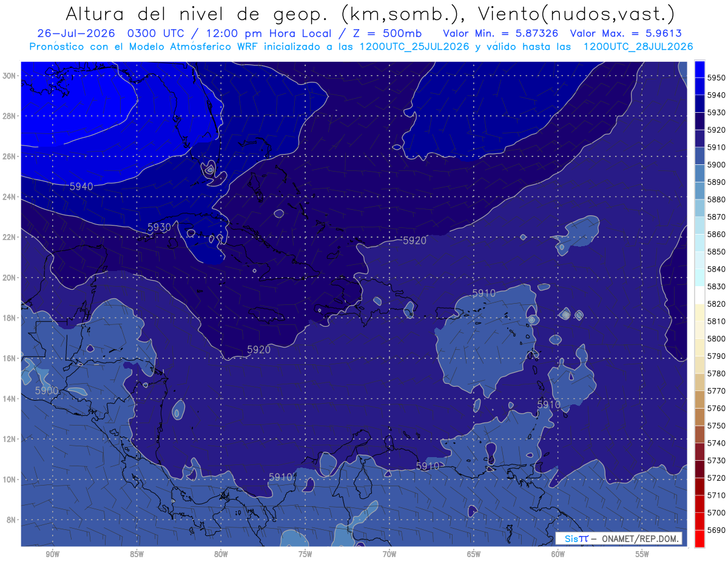The height and width of the screenshot is (562, 728).
Task: Click the colorbar swatch between 5900 and 5910
Action: 699,156
